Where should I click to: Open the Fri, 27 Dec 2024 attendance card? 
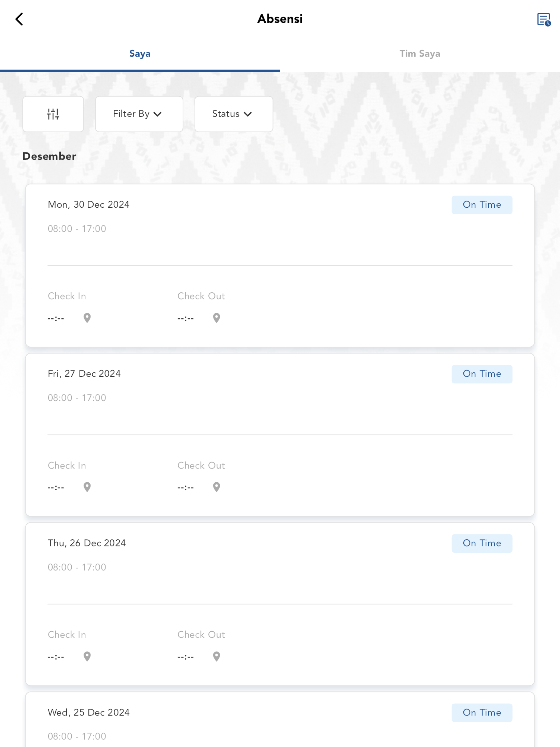point(280,435)
